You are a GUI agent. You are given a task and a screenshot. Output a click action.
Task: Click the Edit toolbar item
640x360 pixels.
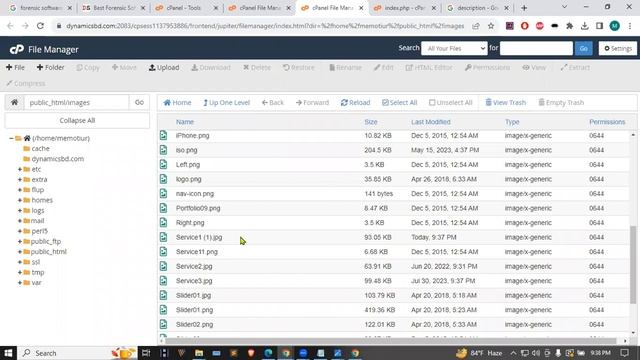384,67
